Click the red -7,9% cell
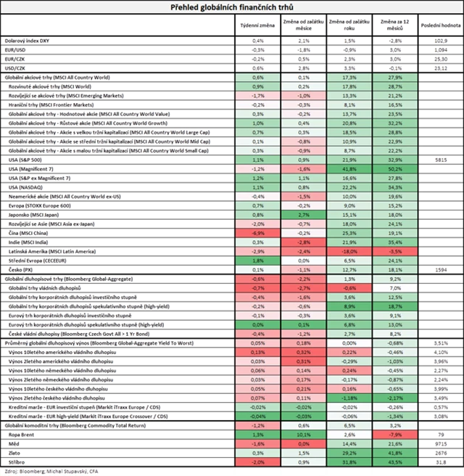 396,434
